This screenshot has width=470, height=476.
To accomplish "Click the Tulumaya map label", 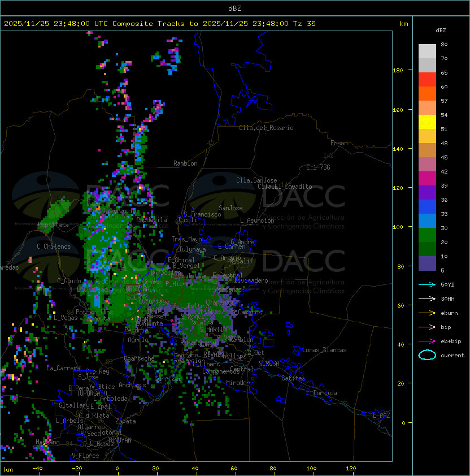I will [193, 249].
